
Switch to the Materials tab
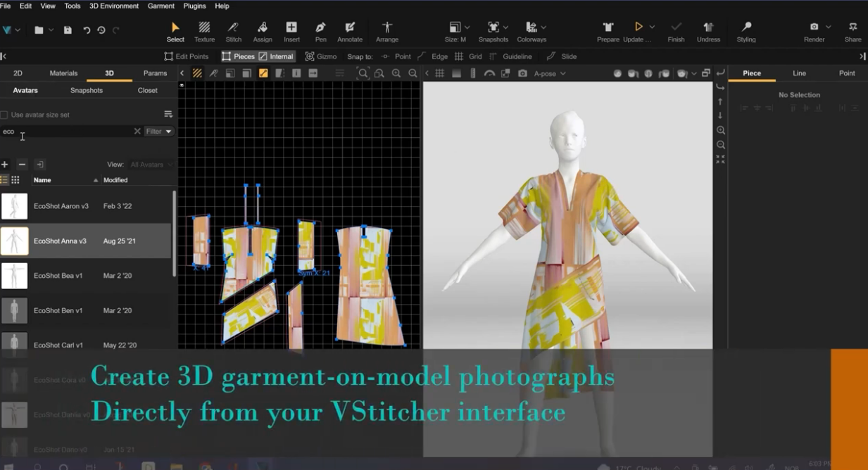(x=63, y=73)
